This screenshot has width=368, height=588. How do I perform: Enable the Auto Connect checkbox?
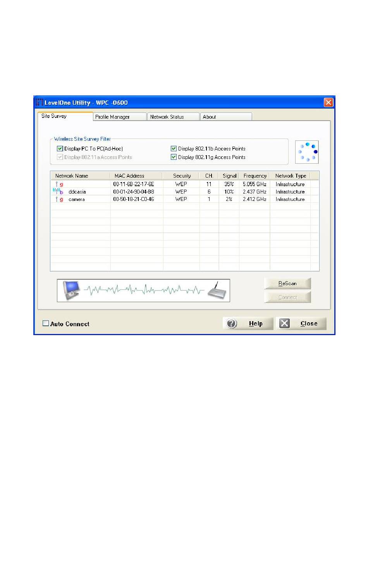(46, 323)
